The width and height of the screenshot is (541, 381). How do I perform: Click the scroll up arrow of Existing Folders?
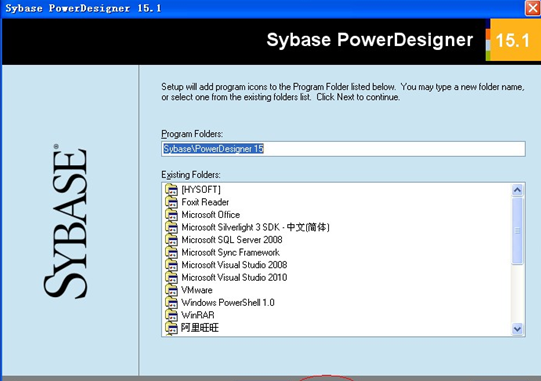pyautogui.click(x=517, y=190)
